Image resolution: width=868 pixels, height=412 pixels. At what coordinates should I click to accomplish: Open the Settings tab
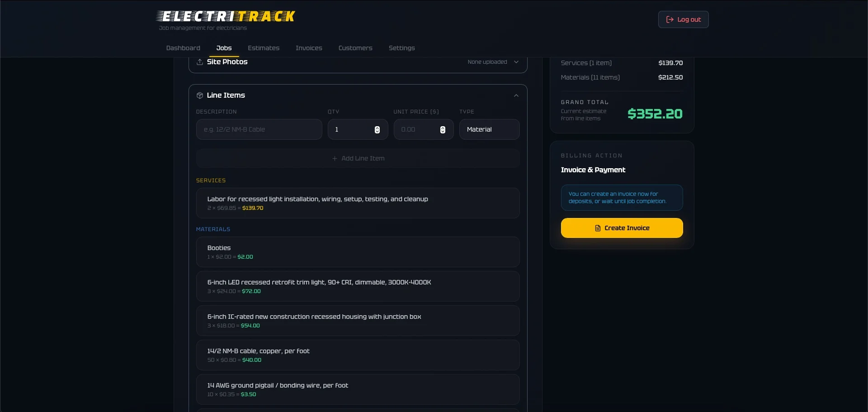[x=402, y=48]
